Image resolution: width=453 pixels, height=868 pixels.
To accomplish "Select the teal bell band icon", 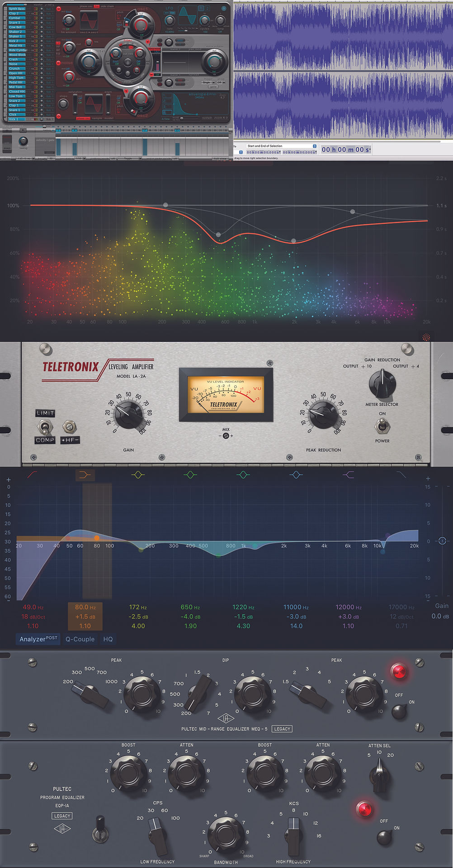I will point(243,475).
